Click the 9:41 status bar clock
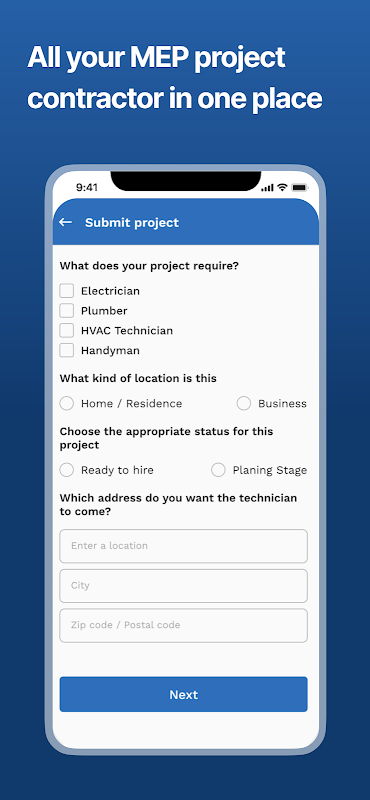 87,188
